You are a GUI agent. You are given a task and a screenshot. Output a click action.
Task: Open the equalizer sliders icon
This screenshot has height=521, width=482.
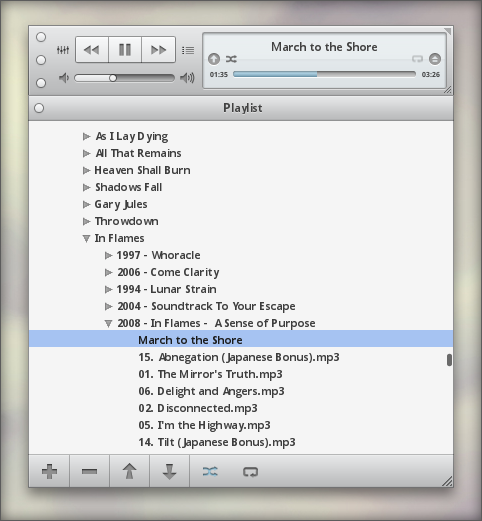click(x=63, y=50)
